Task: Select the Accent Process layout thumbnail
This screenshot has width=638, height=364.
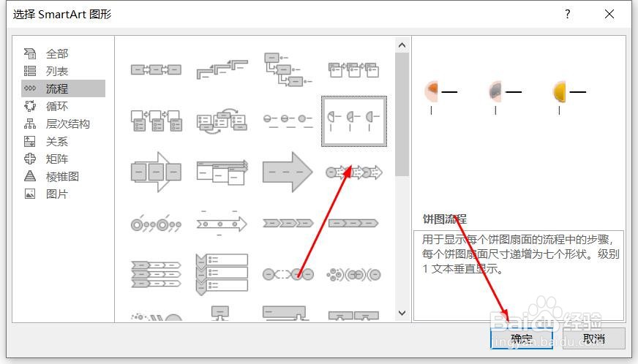Action: 353,70
